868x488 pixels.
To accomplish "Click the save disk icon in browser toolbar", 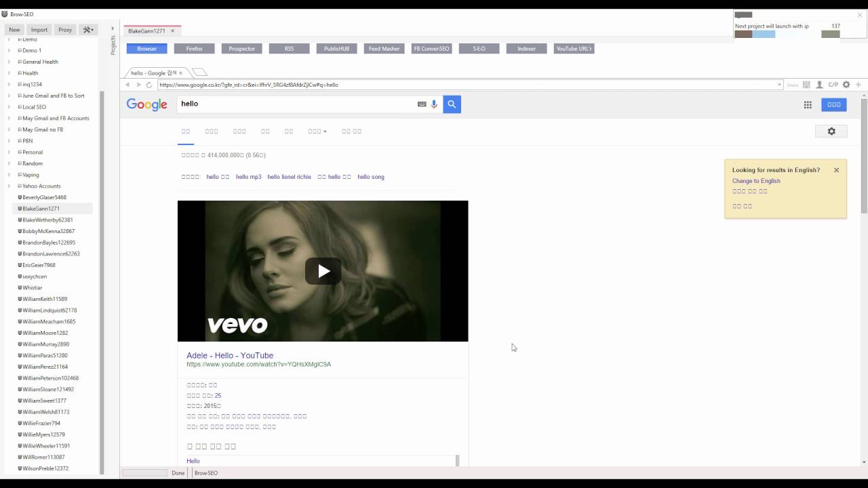I will tap(806, 85).
